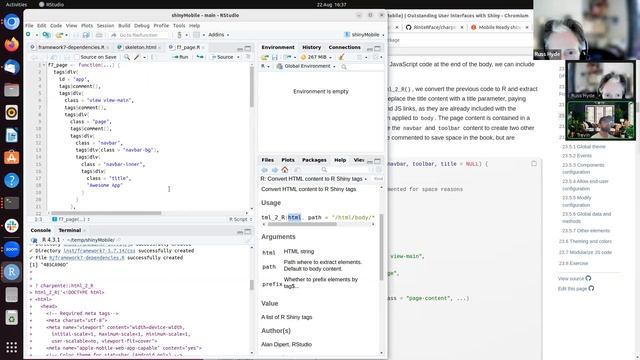Open 23.6 Theming and colors link
Viewport: 640px width, 360px height.
pyautogui.click(x=585, y=241)
